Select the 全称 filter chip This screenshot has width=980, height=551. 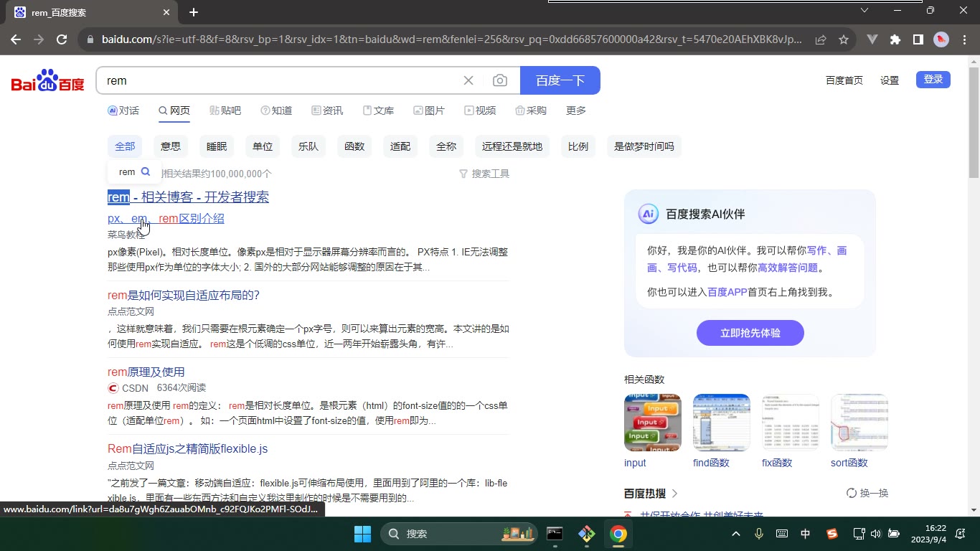click(446, 146)
